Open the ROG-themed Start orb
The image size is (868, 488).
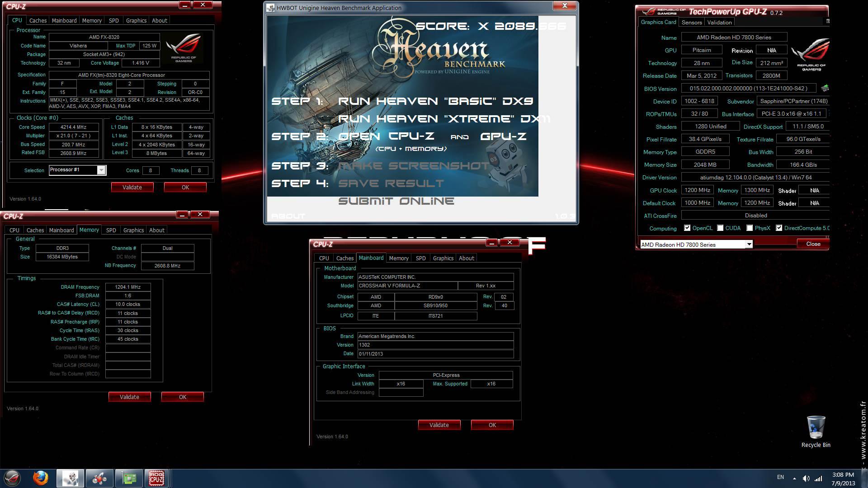click(x=12, y=478)
